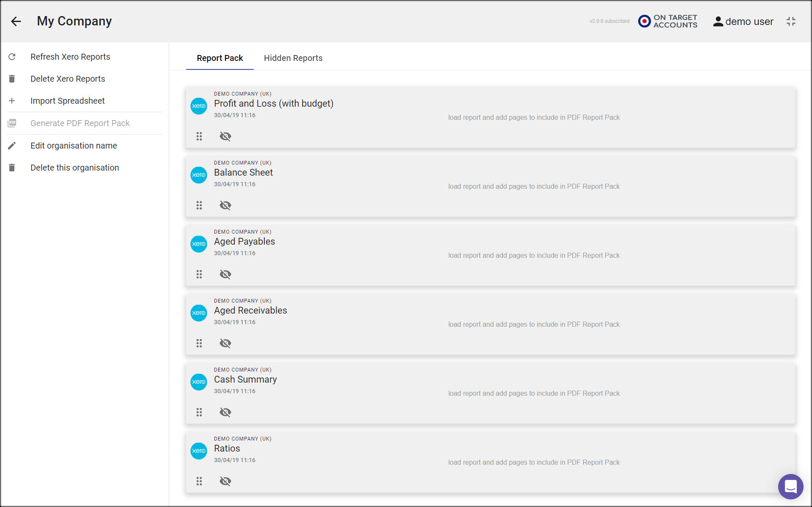
Task: Open the demo user account menu
Action: coord(743,22)
